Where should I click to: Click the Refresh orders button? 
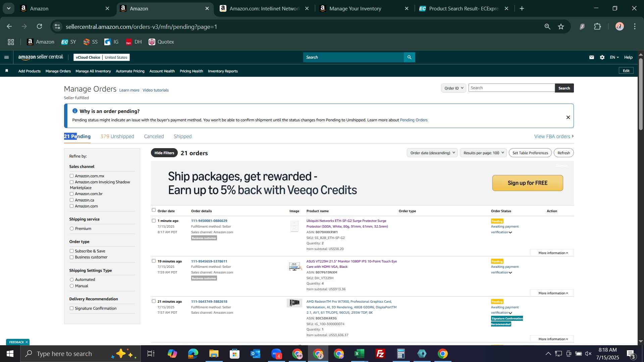[x=564, y=153]
